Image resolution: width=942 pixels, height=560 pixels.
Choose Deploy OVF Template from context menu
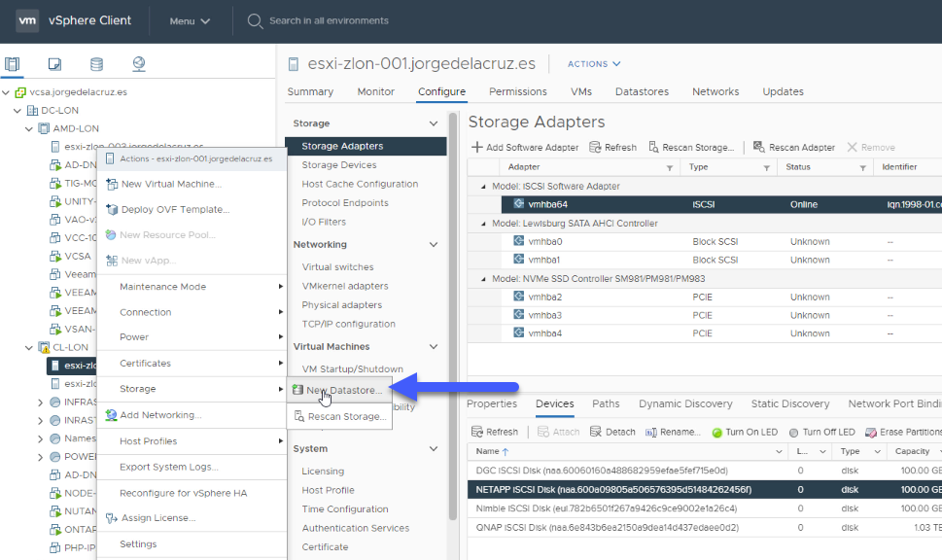(175, 209)
